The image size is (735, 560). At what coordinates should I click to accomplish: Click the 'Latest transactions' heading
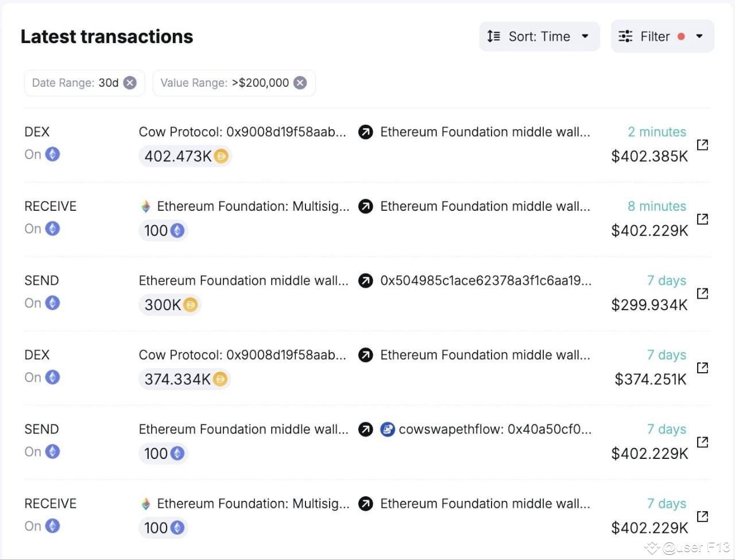tap(107, 36)
